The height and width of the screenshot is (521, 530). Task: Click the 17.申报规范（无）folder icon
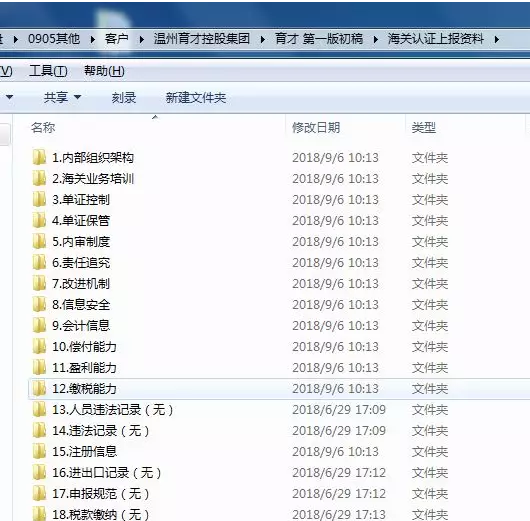[x=40, y=493]
